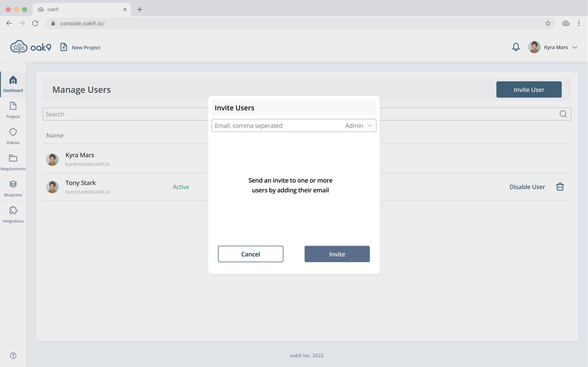
Task: Click tonystark@oak9.io email text
Action: tap(87, 192)
